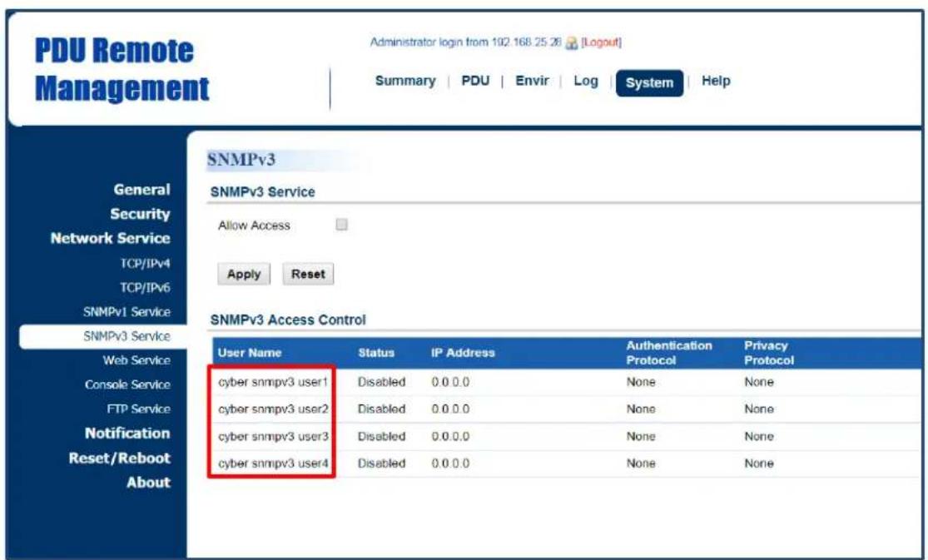Viewport: 928px width, 560px height.
Task: Open Security in the sidebar
Action: [140, 214]
